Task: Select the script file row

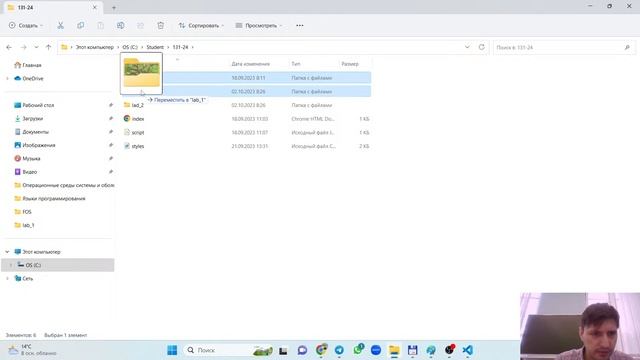Action: point(247,133)
